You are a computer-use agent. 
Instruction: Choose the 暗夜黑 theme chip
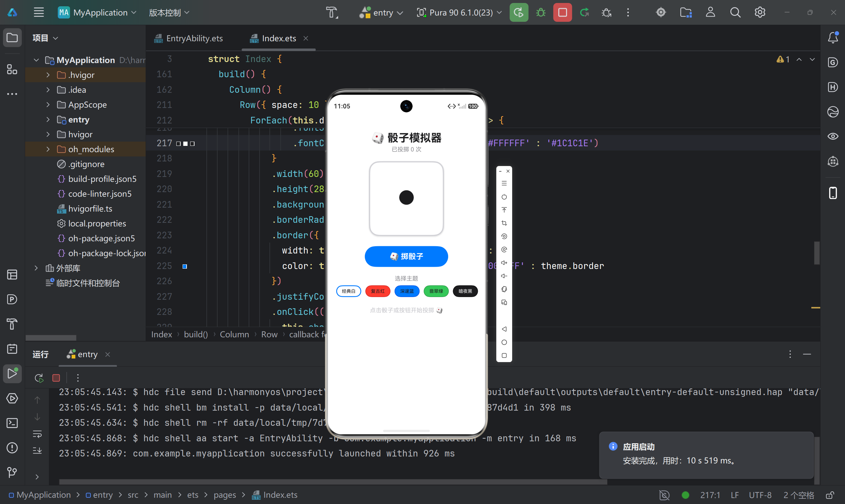465,291
